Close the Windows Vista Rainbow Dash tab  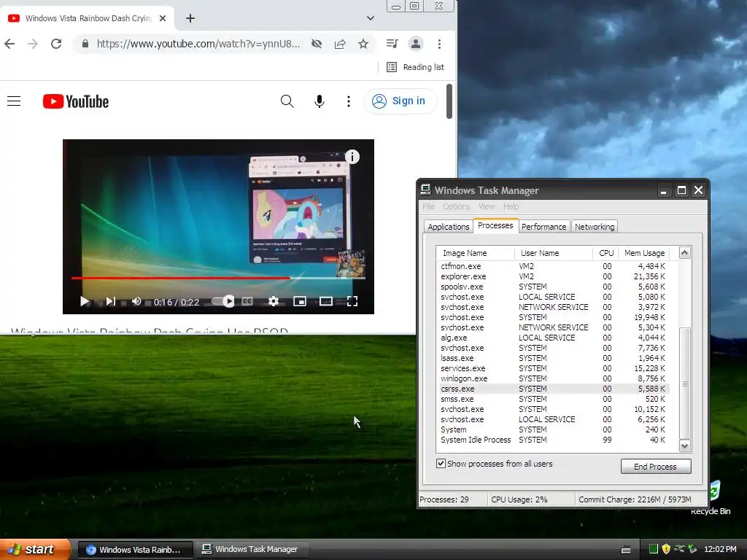pyautogui.click(x=163, y=18)
